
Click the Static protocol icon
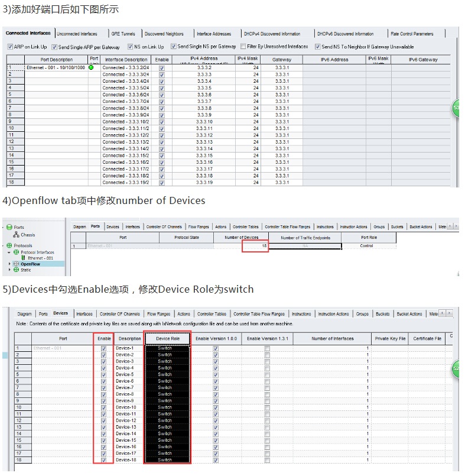click(x=17, y=269)
